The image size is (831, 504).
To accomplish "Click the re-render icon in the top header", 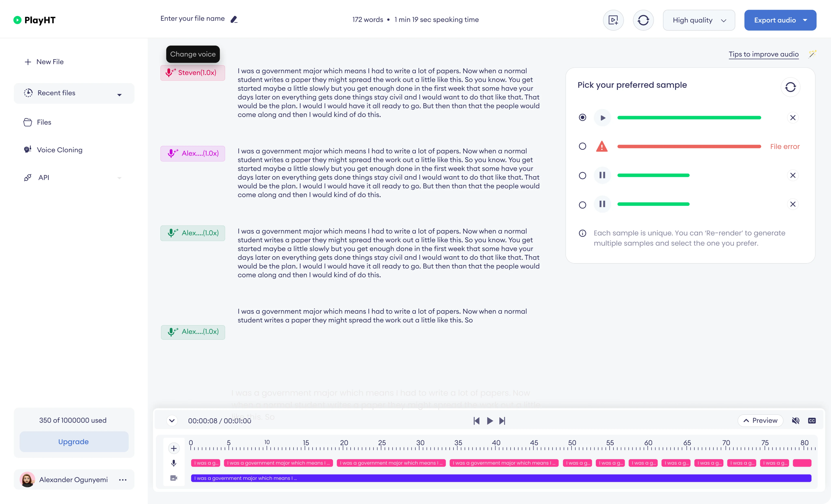I will click(x=643, y=20).
